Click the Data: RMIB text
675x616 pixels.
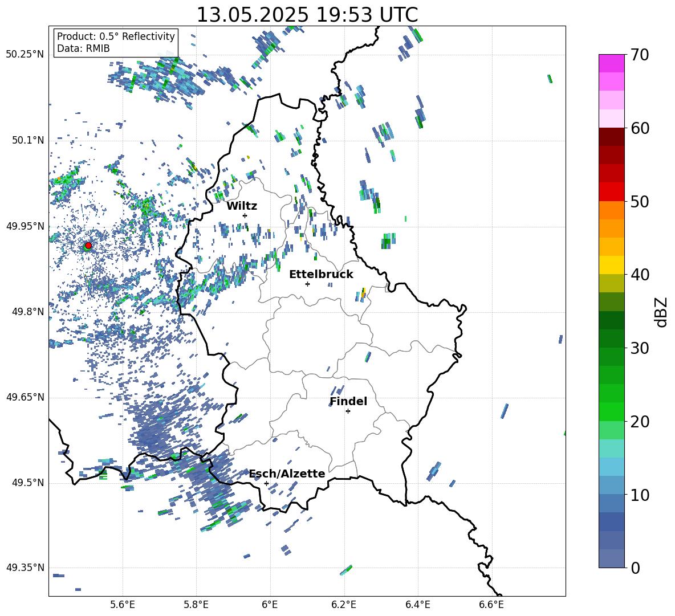tap(83, 48)
